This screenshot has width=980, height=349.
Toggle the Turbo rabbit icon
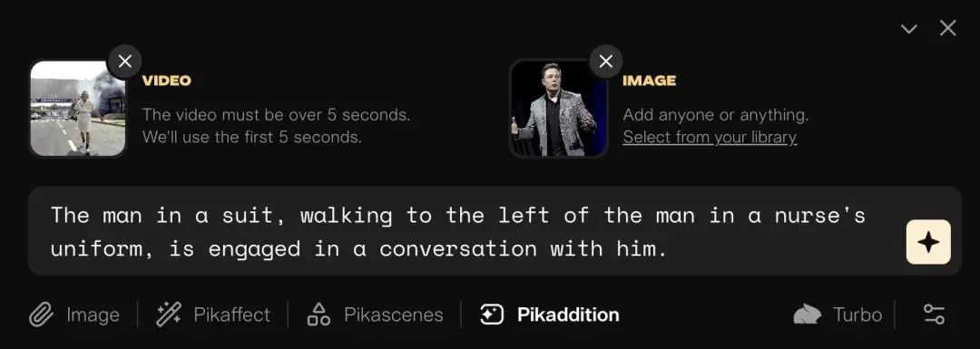808,314
